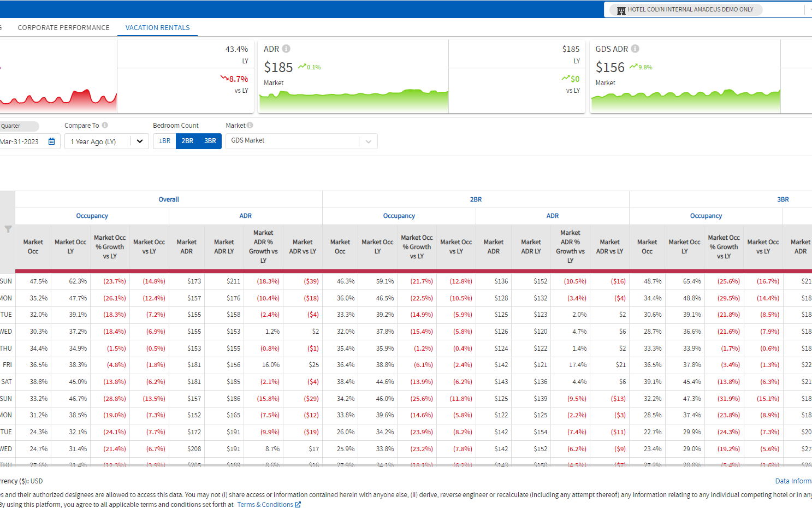The height and width of the screenshot is (508, 812).
Task: Click the GDS ADR info icon
Action: 635,49
